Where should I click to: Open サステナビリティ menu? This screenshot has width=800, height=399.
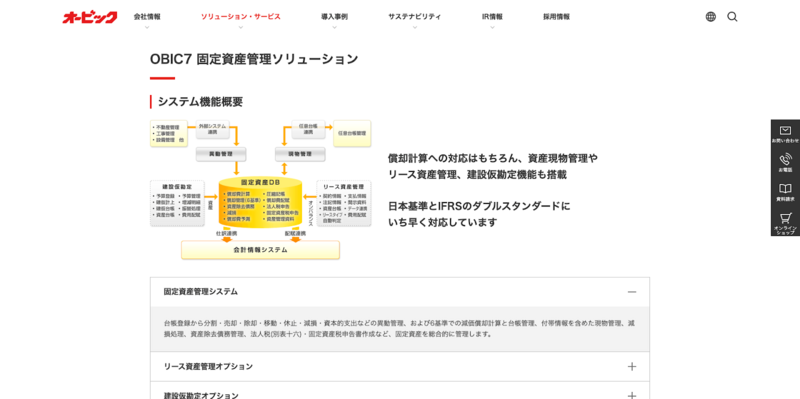tap(414, 16)
